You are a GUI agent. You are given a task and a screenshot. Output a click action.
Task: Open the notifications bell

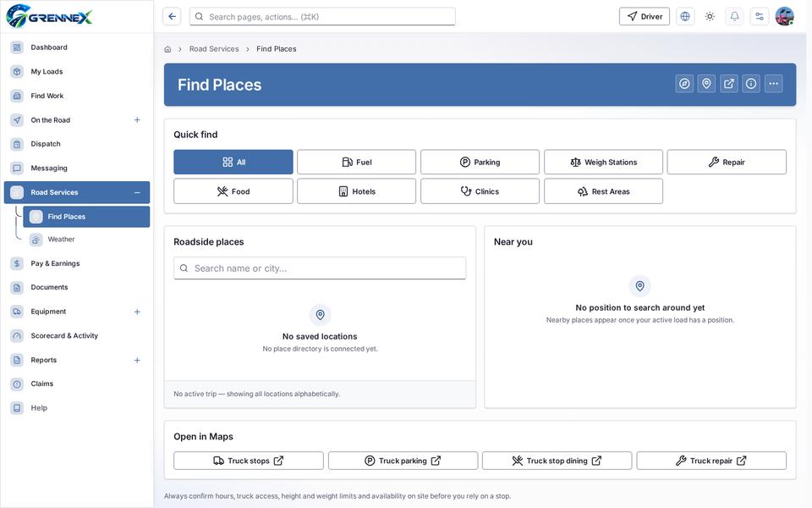734,17
